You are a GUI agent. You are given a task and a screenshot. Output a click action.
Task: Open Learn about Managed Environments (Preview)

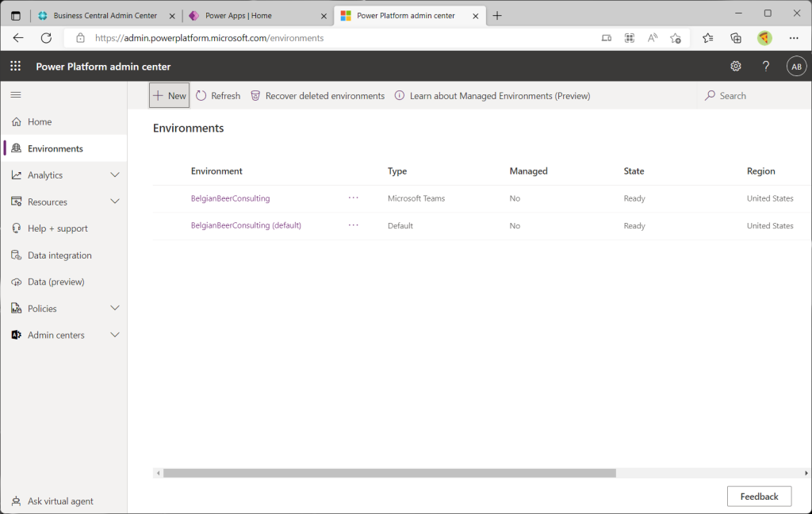point(492,96)
